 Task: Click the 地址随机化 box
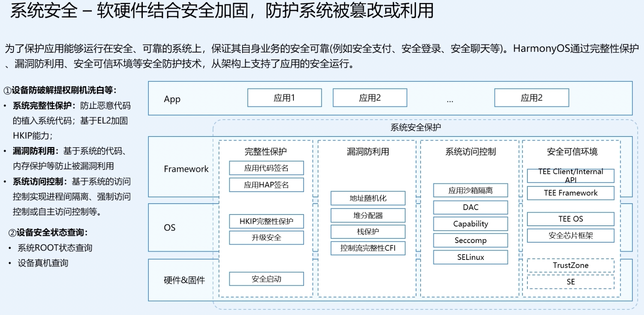coord(368,198)
